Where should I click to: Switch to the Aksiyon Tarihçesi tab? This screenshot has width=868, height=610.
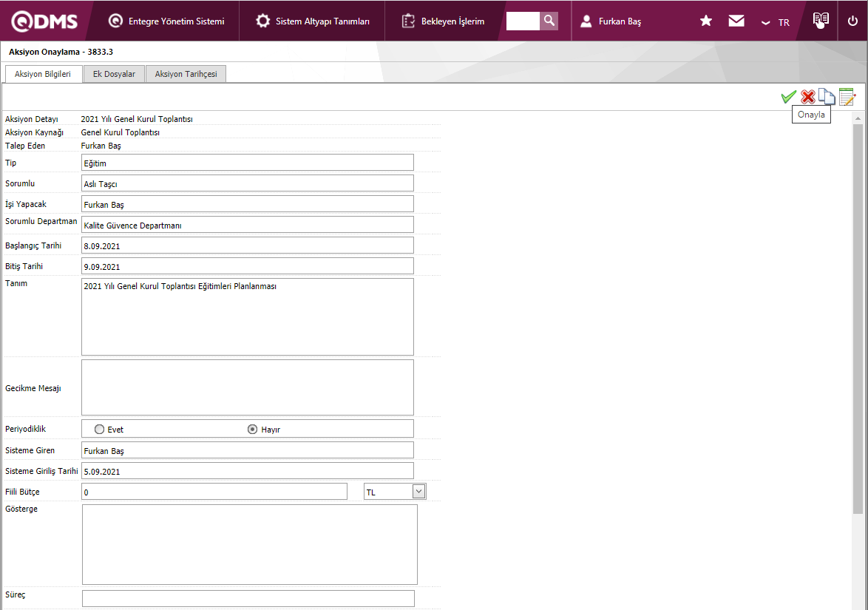pyautogui.click(x=186, y=74)
